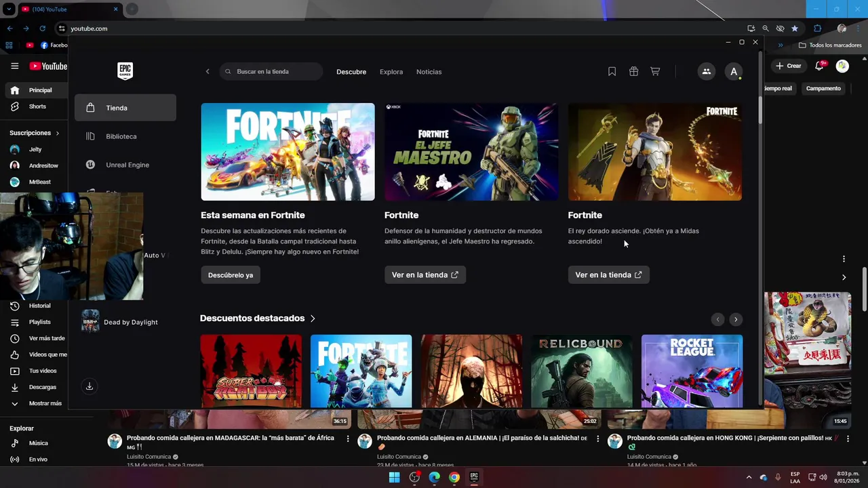Viewport: 868px width, 488px height.
Task: Click the browser bookmark star icon
Action: click(795, 28)
